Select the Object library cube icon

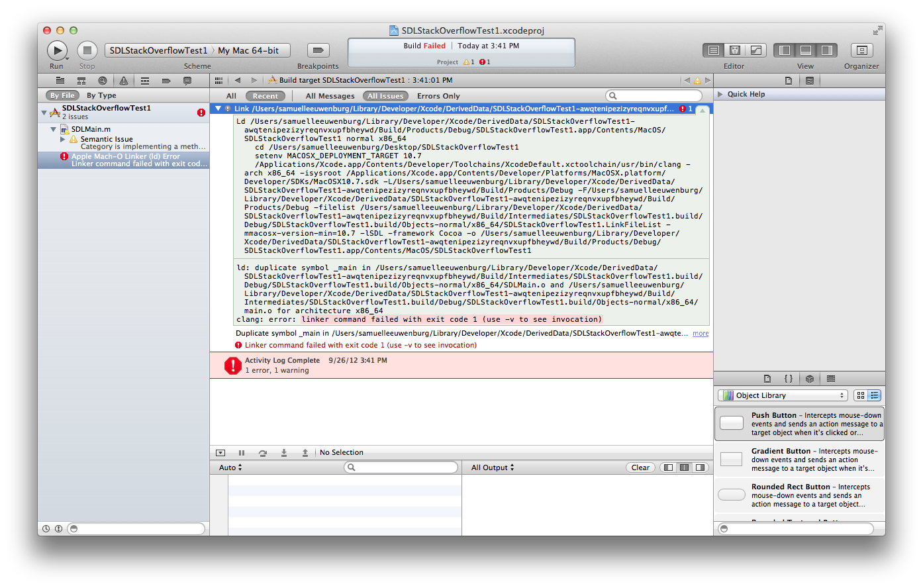pyautogui.click(x=810, y=379)
